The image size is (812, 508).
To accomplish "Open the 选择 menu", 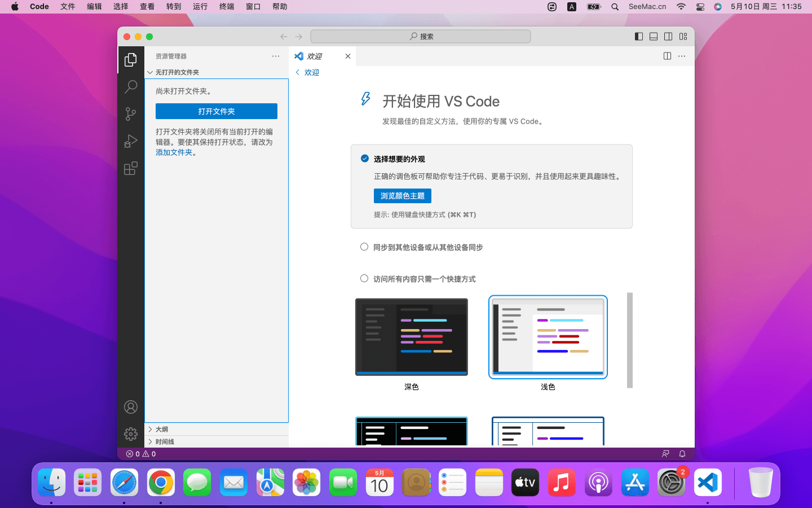I will [121, 7].
